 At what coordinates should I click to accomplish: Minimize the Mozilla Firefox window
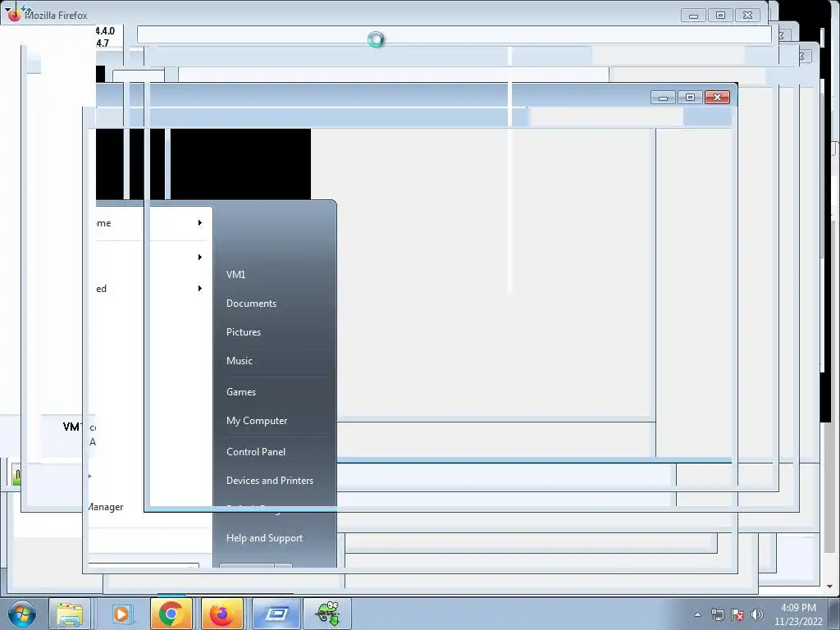pos(693,15)
